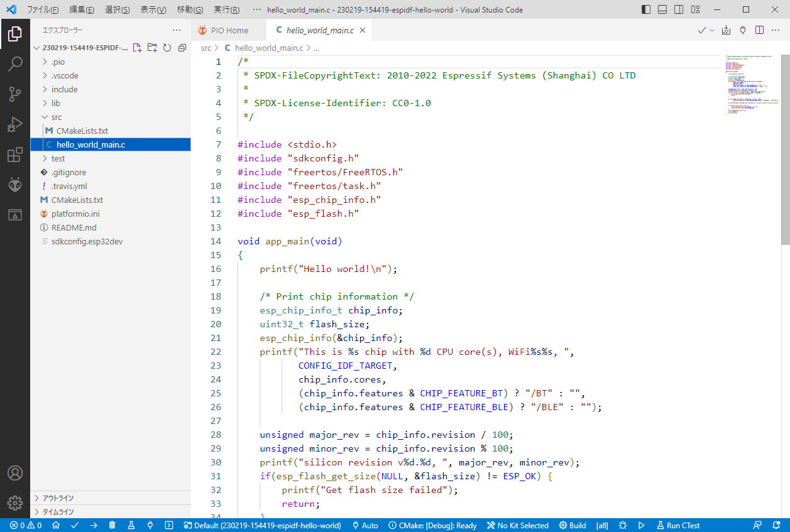Open PlatformIO alien icon in activity bar

[x=15, y=185]
